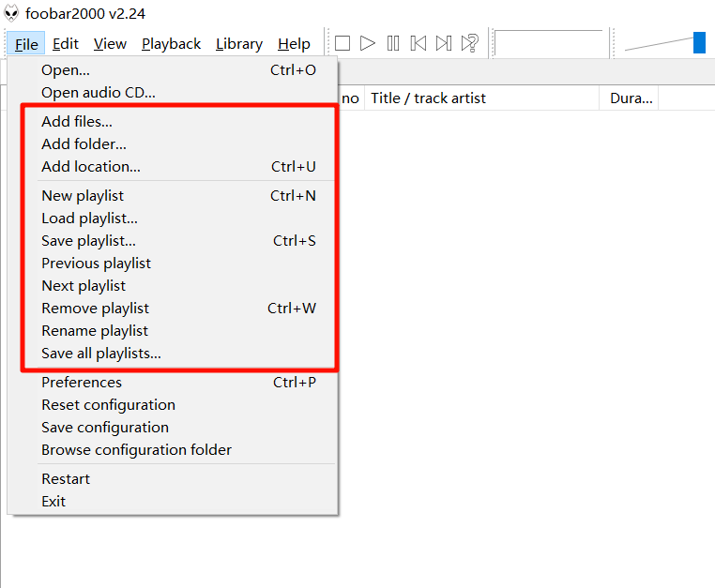Image resolution: width=715 pixels, height=588 pixels.
Task: Open the Edit menu
Action: 65,44
